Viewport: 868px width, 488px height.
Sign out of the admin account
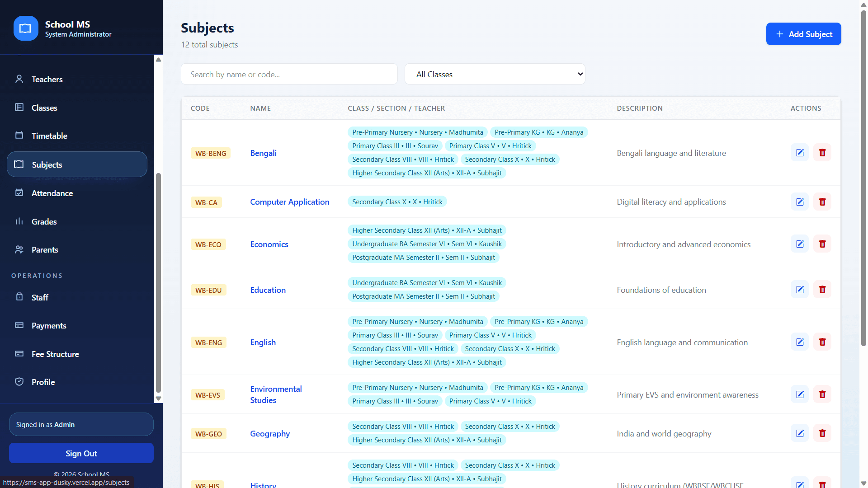click(81, 453)
